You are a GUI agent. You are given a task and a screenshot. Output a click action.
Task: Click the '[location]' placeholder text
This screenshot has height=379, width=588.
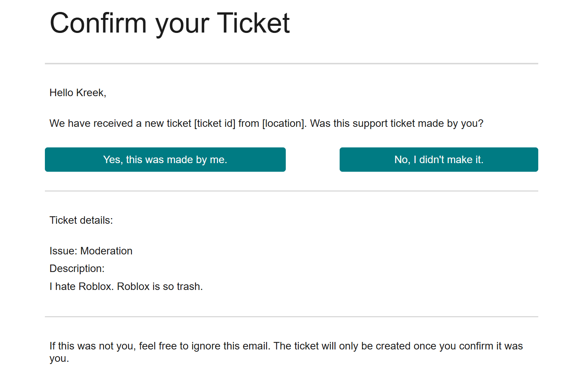pos(284,123)
